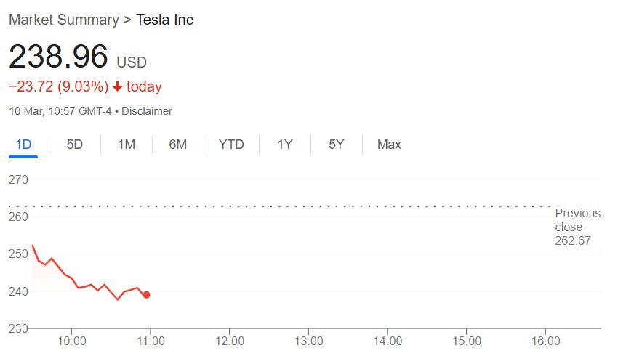This screenshot has width=626, height=364.
Task: Click the 16:00 time axis label
Action: point(546,341)
